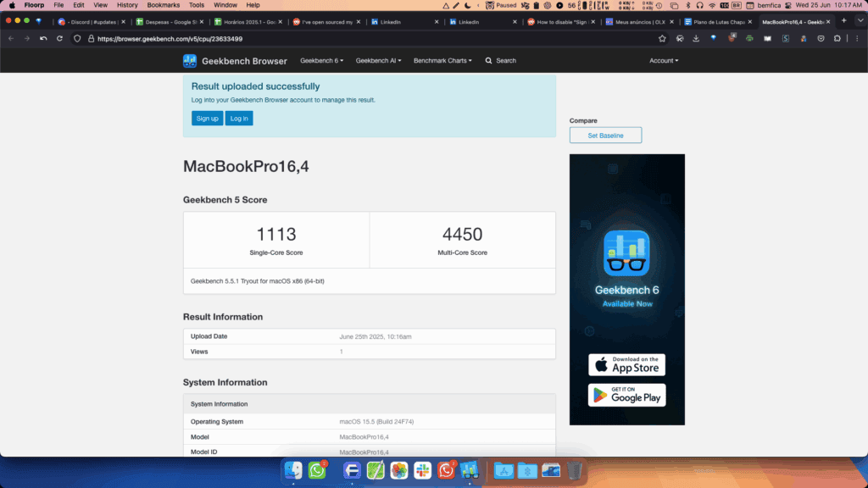
Task: Click the Log in button
Action: coord(239,119)
